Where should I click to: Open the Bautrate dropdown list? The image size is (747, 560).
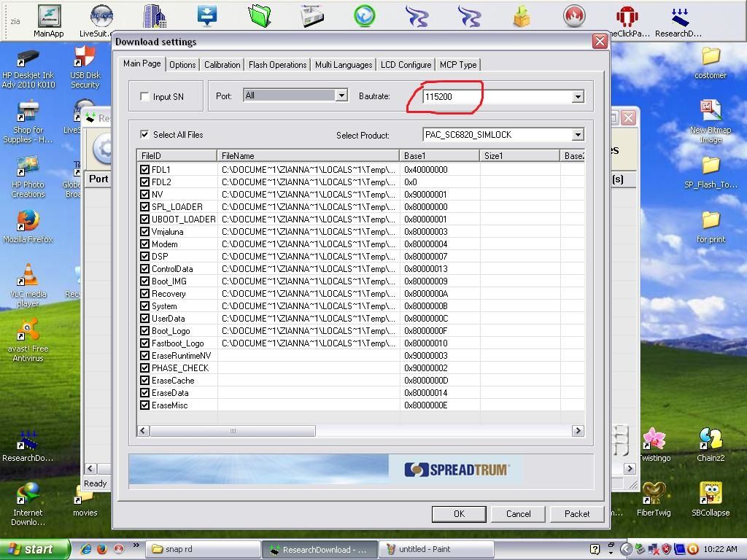577,96
